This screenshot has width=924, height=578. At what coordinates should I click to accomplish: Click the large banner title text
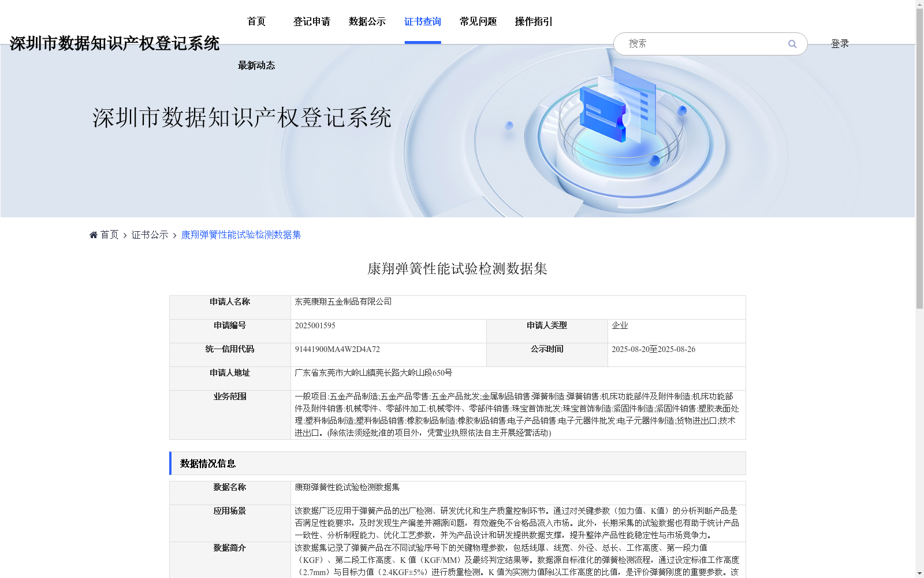[242, 117]
